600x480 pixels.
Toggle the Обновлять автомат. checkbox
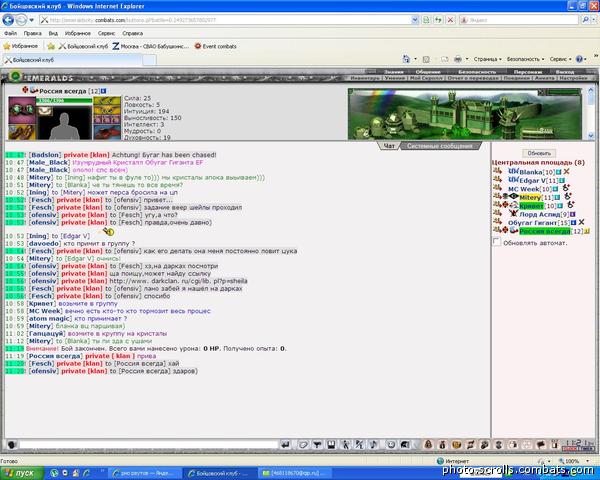[497, 242]
